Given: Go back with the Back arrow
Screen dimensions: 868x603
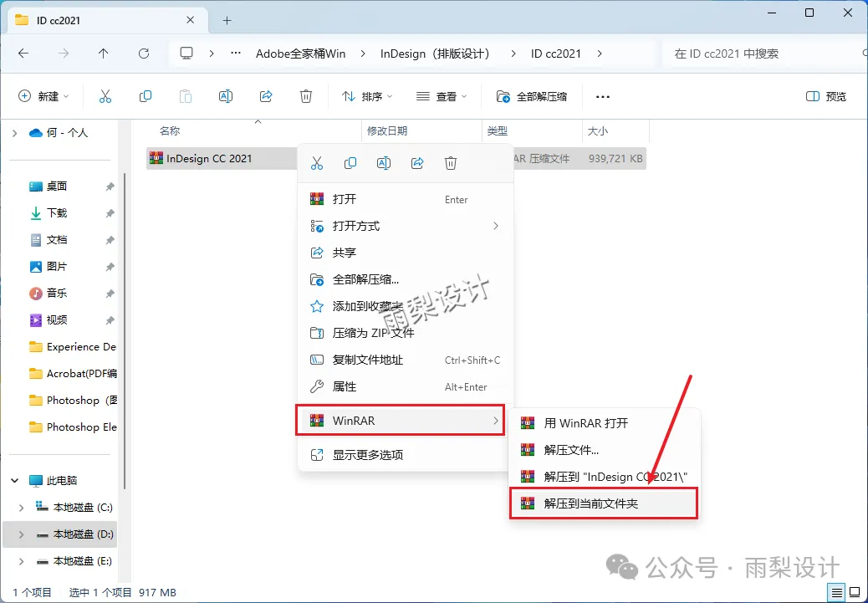Looking at the screenshot, I should pos(23,54).
